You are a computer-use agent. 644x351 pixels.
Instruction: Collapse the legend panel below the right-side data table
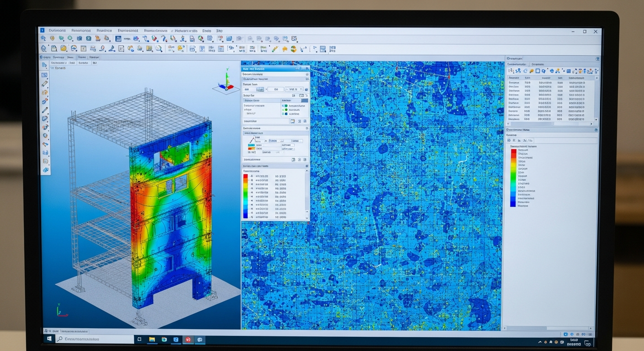coord(596,130)
